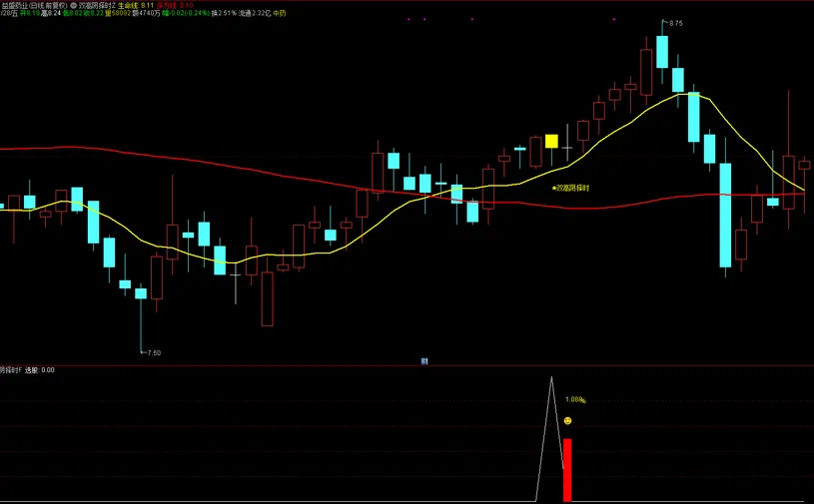The image size is (814, 504).
Task: Click the tallest cyan candle crossing the red line
Action: point(725,216)
